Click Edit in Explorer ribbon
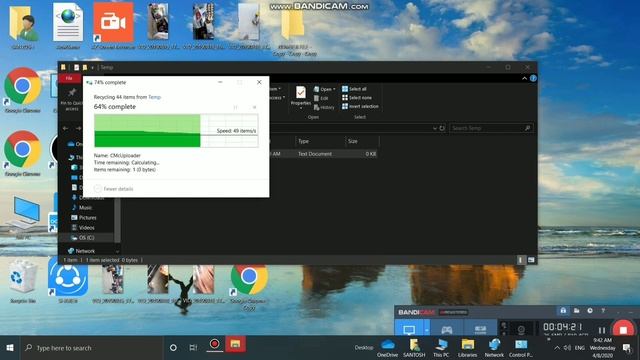 tap(321, 98)
